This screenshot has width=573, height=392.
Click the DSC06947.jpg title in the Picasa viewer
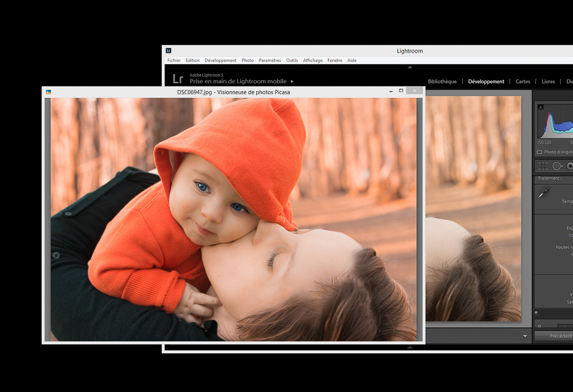pos(233,92)
